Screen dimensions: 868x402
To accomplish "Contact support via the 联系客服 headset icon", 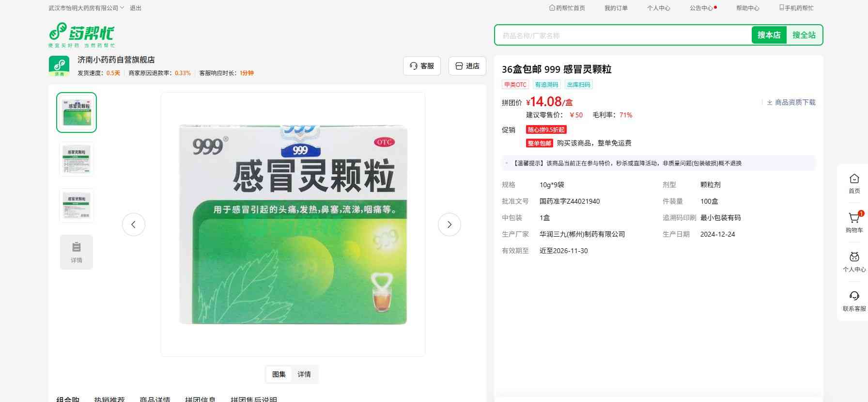I will 854,297.
